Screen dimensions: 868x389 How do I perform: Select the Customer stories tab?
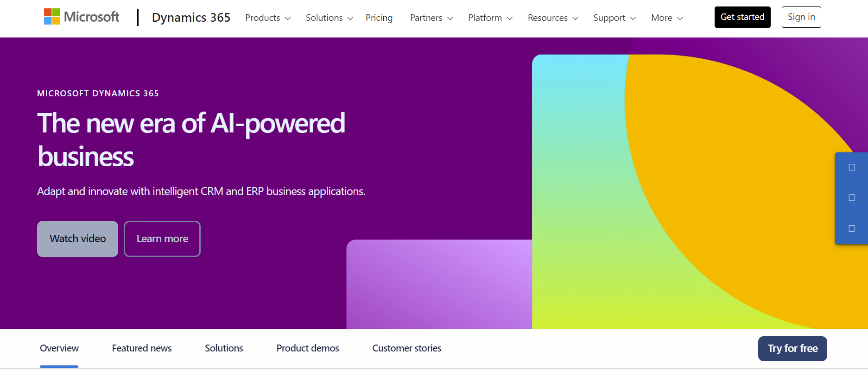click(x=407, y=348)
